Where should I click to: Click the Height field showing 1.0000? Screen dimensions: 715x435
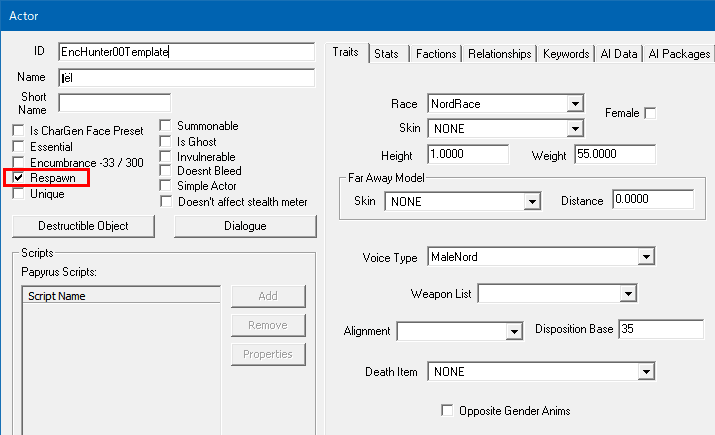(x=468, y=154)
